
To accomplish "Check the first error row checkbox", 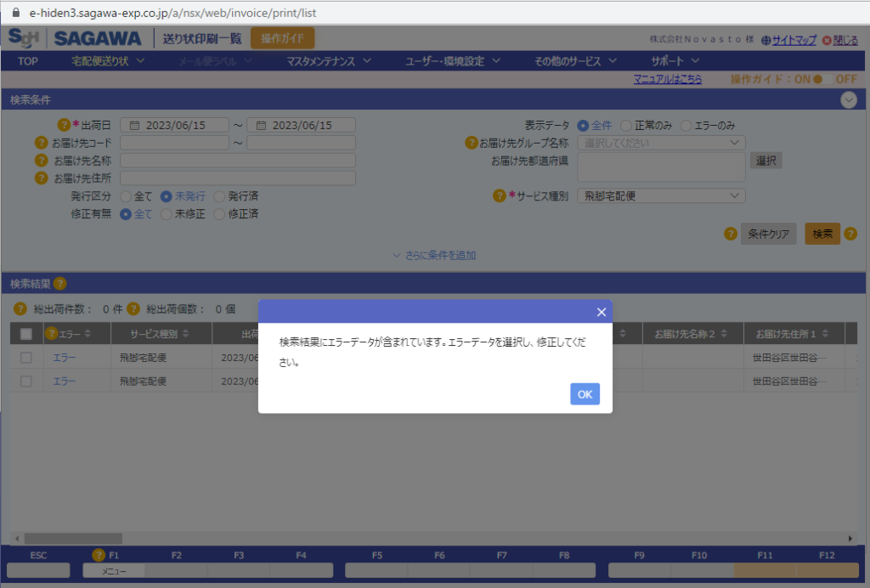I will point(26,357).
